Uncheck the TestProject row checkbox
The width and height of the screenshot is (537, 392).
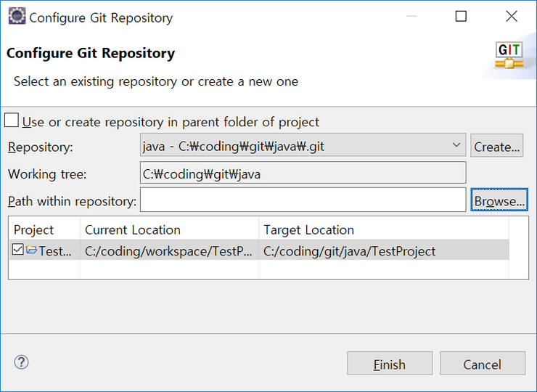click(x=18, y=250)
